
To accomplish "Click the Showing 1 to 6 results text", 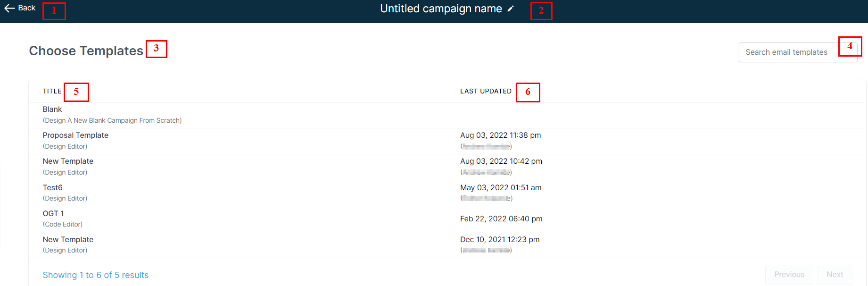I will pyautogui.click(x=96, y=275).
